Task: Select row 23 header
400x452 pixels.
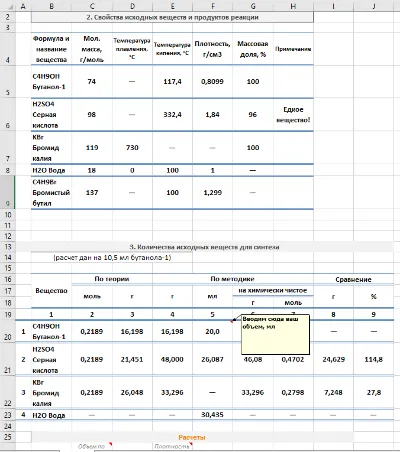Action: [x=7, y=415]
